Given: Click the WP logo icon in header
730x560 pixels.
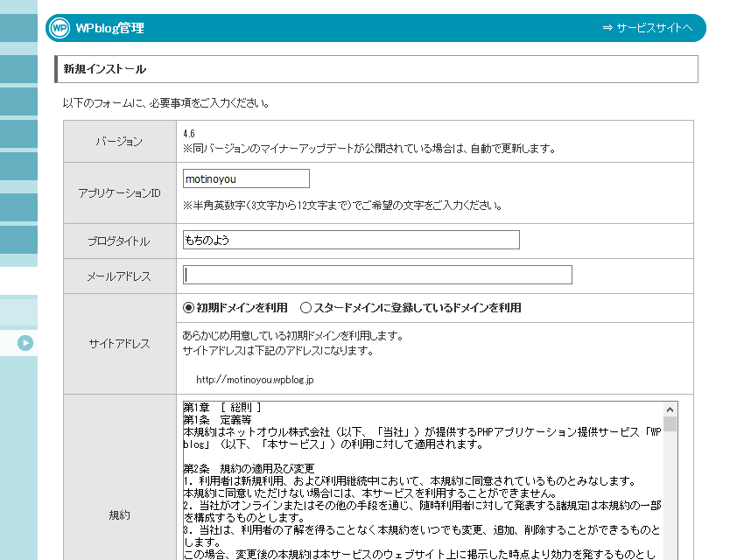Looking at the screenshot, I should click(x=60, y=28).
